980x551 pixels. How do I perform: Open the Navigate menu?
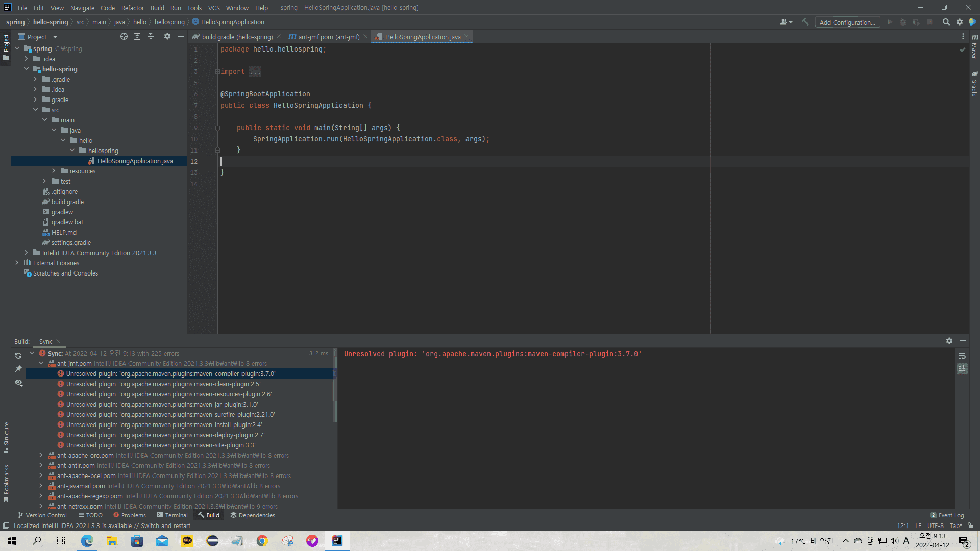(x=82, y=8)
